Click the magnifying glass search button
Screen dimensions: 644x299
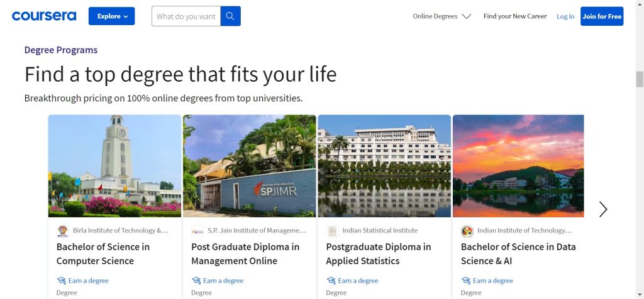[x=231, y=16]
